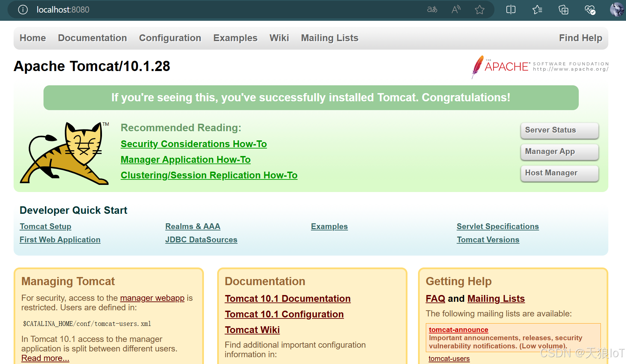The height and width of the screenshot is (364, 626).
Task: Open the Servlet Specifications link
Action: [x=498, y=226]
